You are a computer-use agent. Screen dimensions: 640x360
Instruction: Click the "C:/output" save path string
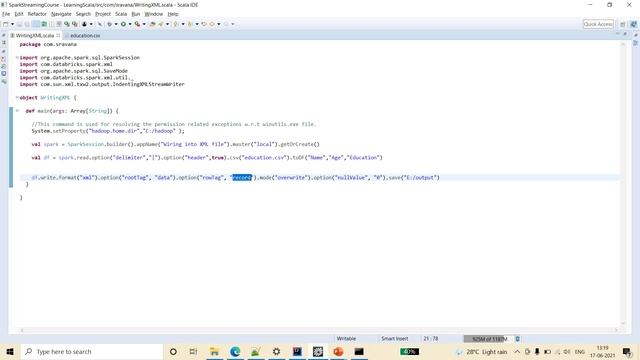pos(420,178)
